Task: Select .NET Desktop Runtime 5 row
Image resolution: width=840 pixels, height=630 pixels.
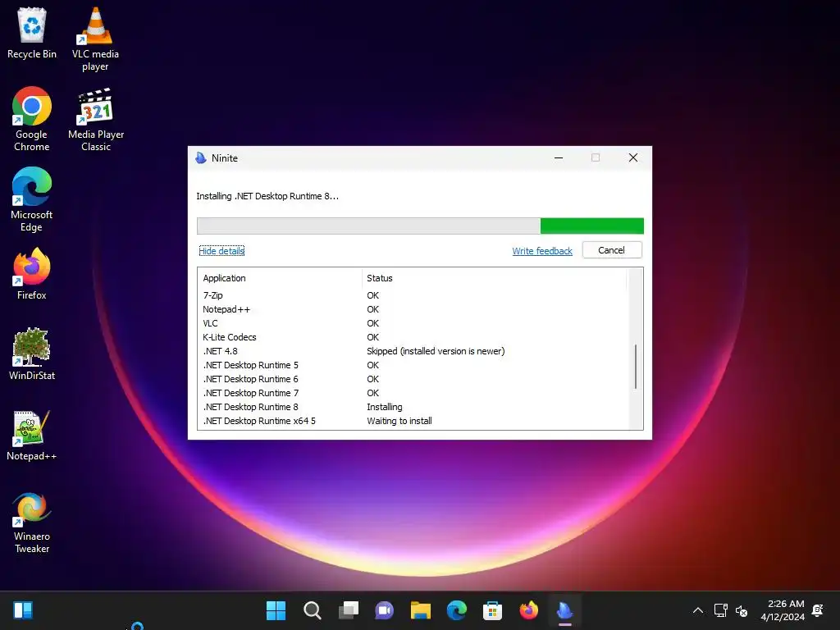Action: click(x=413, y=365)
